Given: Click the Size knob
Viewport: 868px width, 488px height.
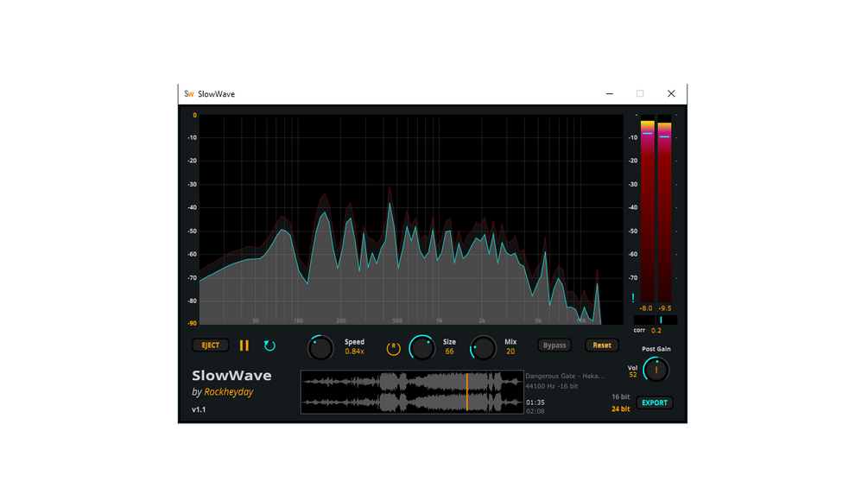Looking at the screenshot, I should pos(421,348).
